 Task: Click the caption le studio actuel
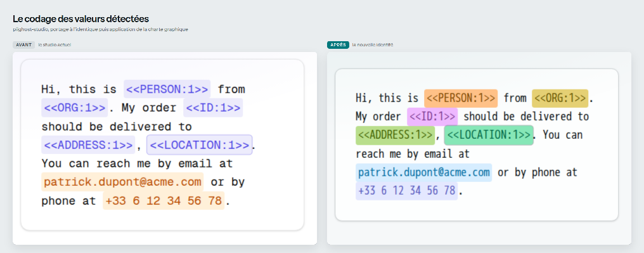tap(55, 45)
